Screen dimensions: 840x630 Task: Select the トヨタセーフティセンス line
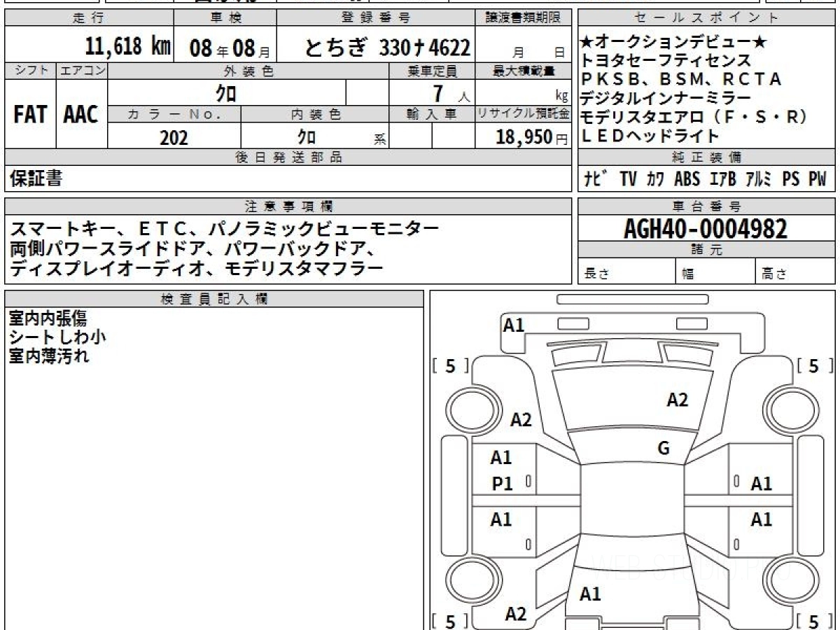666,61
